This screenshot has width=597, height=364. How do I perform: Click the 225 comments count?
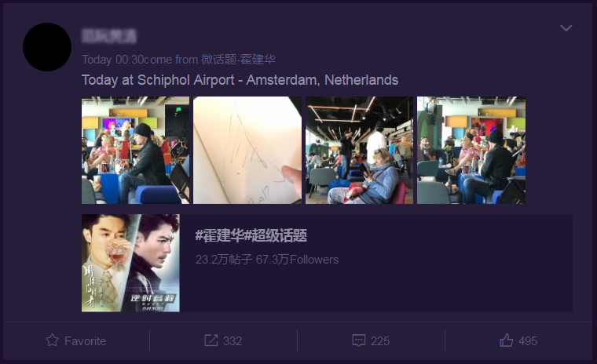pyautogui.click(x=380, y=340)
